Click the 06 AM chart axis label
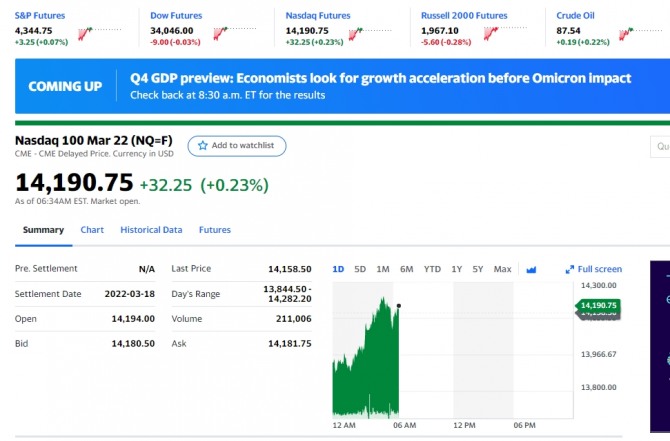 404,426
